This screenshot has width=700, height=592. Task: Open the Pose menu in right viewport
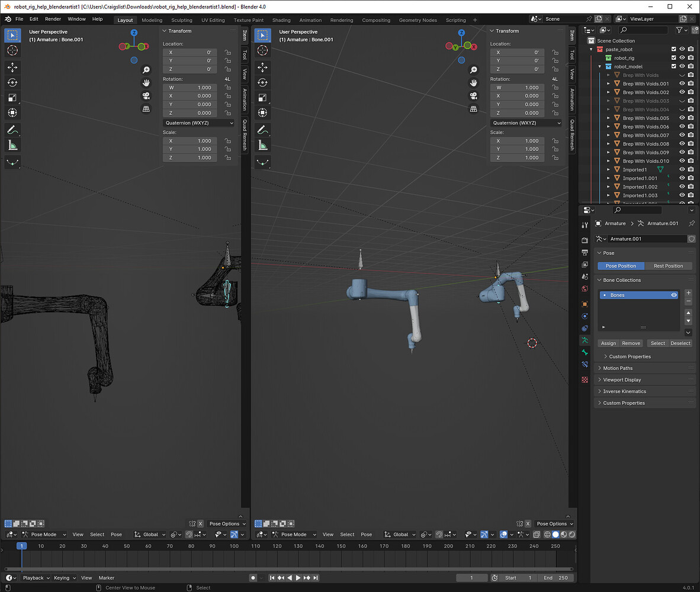tap(366, 535)
